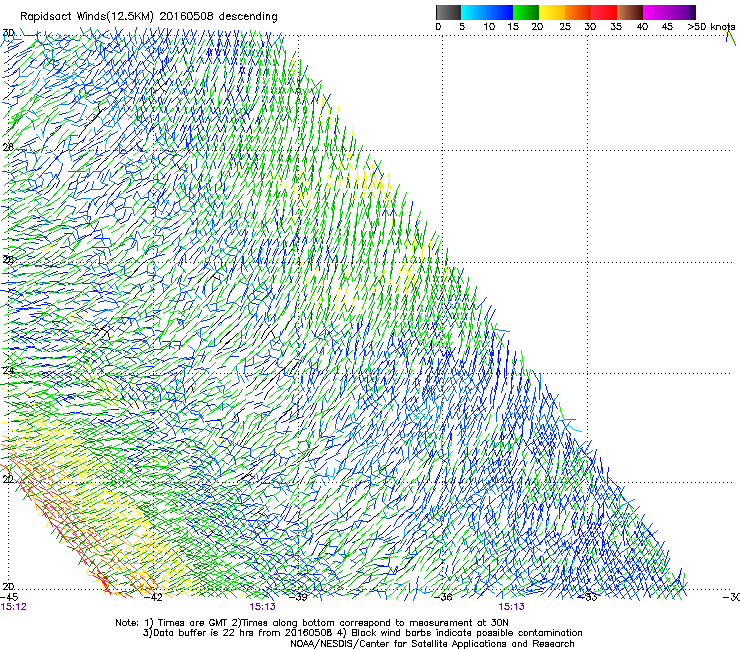The image size is (740, 650).
Task: Click the green 15-20 knots legend swatch
Action: [x=526, y=12]
